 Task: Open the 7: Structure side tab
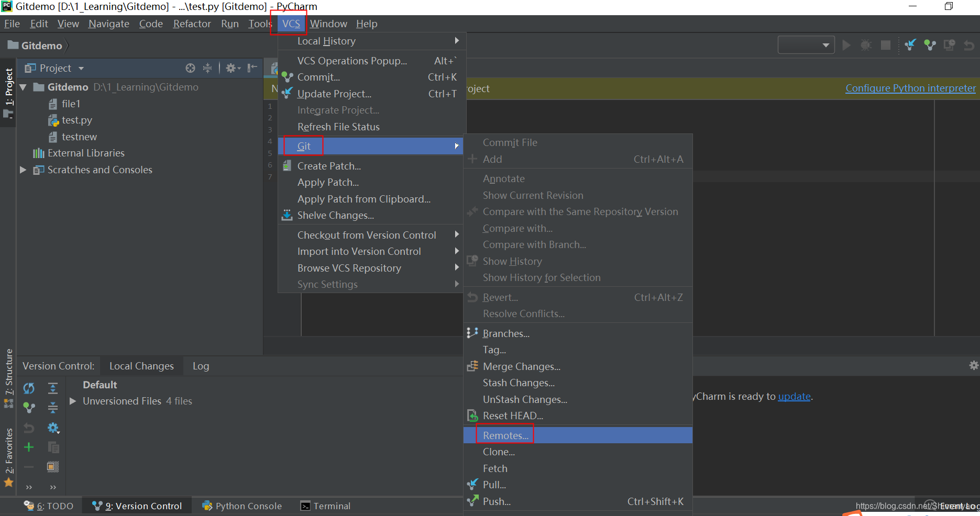coord(9,378)
